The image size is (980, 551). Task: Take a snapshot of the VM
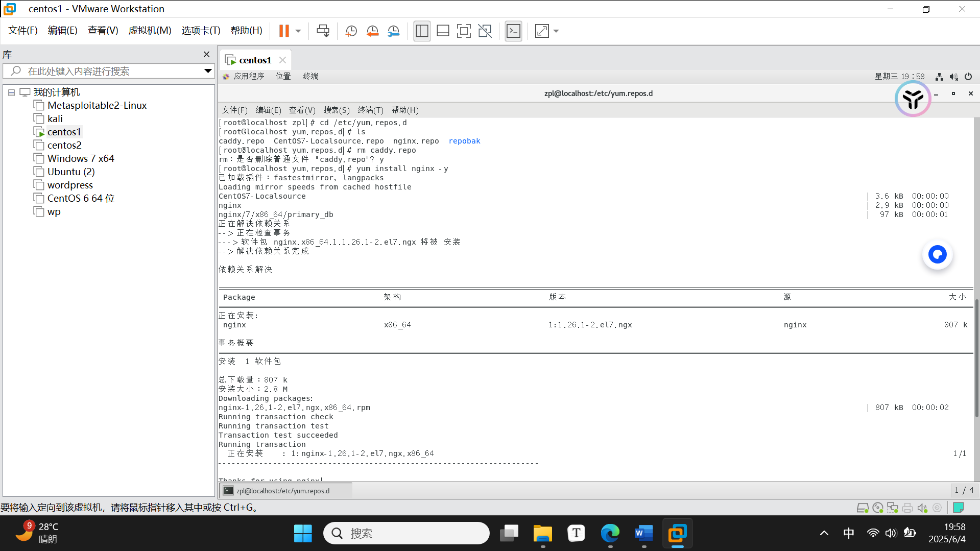pyautogui.click(x=351, y=31)
